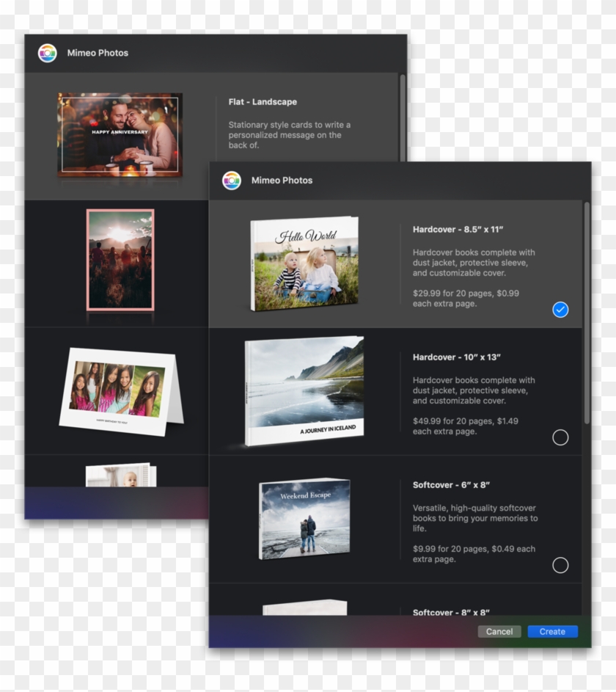Pick the Softcover 6" x 8" radio button
The width and height of the screenshot is (616, 692).
point(560,566)
